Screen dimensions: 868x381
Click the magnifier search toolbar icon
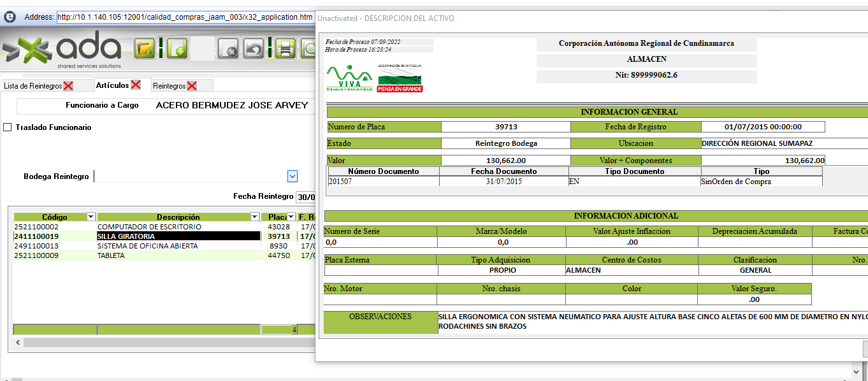click(309, 48)
